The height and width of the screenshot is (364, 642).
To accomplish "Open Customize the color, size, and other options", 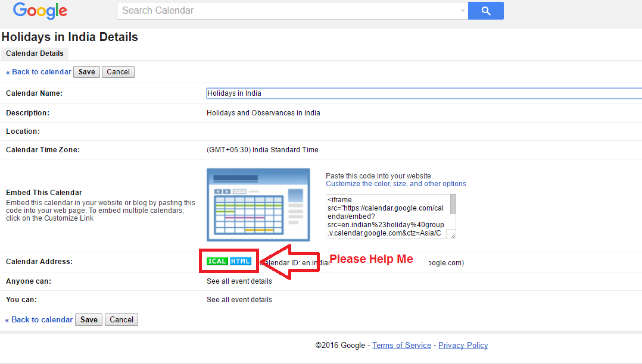I will 396,184.
